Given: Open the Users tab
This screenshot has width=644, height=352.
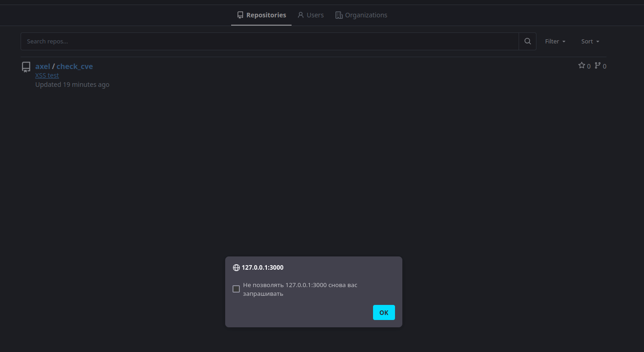Looking at the screenshot, I should coord(310,15).
